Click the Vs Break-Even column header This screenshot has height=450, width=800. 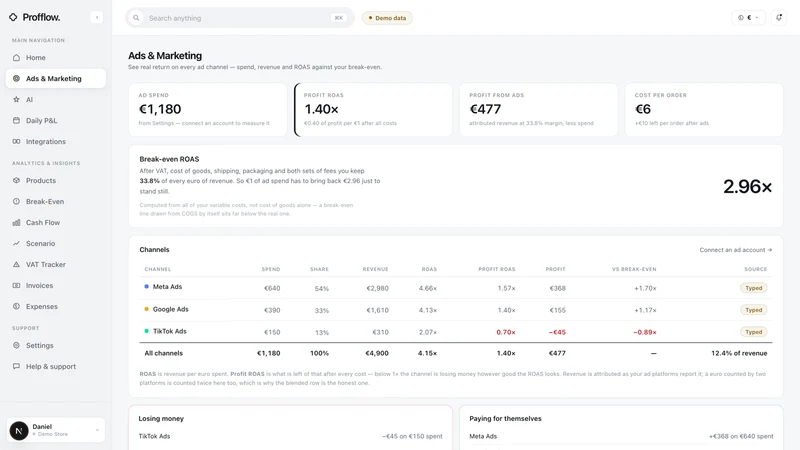[634, 269]
